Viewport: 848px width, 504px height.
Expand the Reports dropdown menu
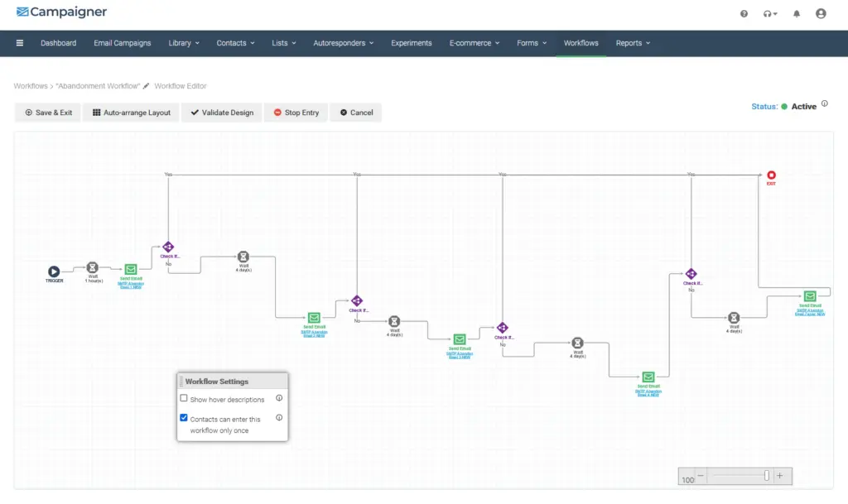633,43
